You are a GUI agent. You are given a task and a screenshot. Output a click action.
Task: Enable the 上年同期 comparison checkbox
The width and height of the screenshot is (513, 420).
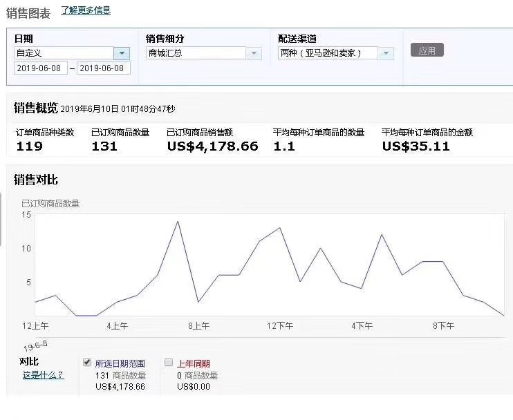click(x=169, y=362)
